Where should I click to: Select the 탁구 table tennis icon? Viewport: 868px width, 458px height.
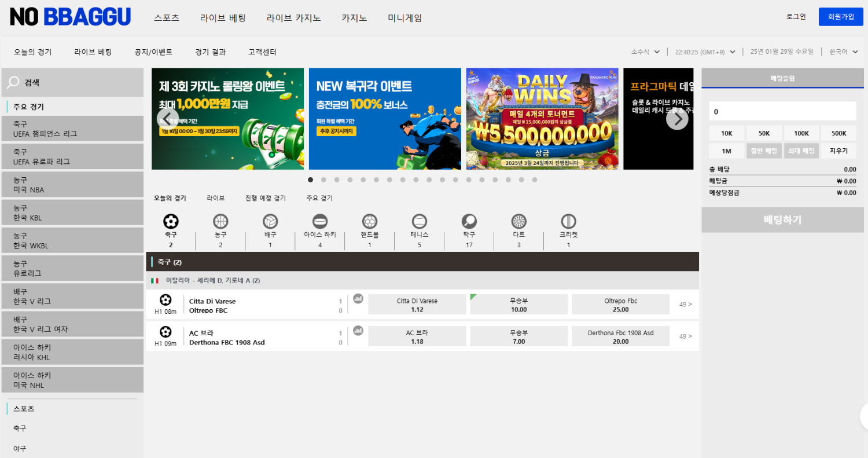tap(469, 223)
